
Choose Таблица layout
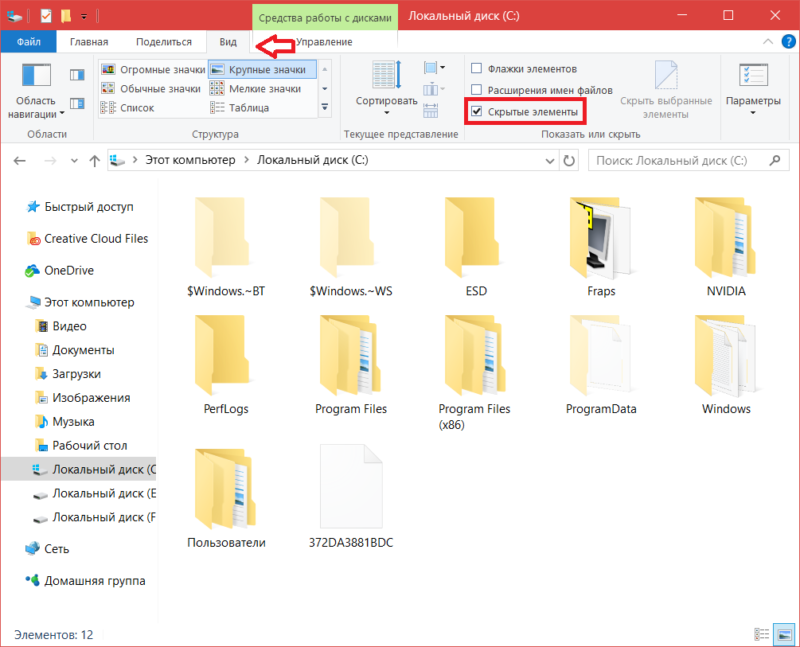click(239, 108)
